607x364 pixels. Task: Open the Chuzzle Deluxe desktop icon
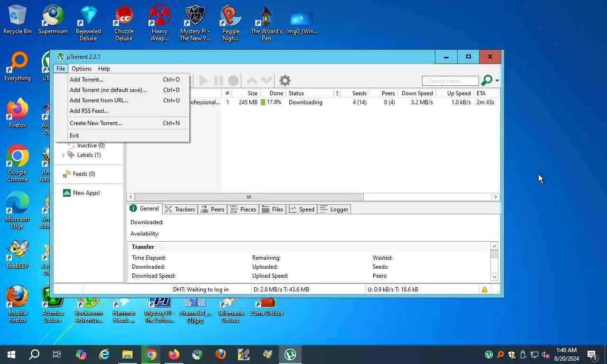[x=124, y=23]
